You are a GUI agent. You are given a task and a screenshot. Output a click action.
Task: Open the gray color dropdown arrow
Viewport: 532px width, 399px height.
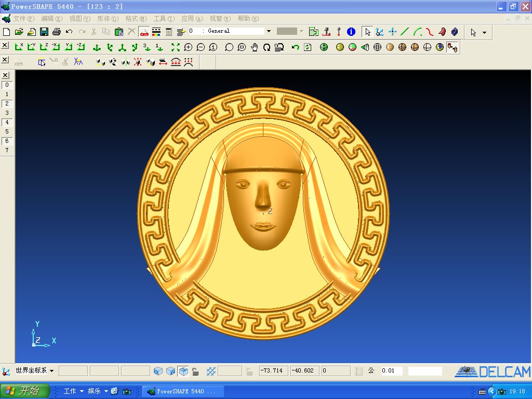pos(301,31)
